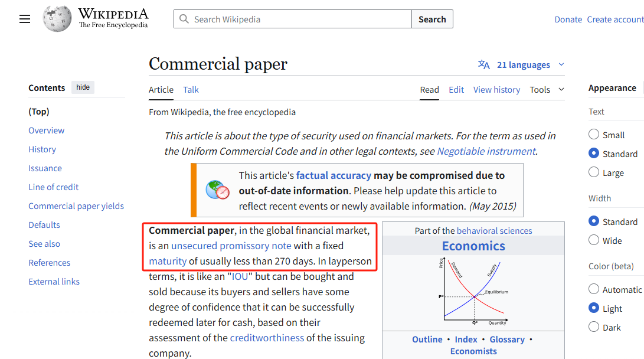644x359 pixels.
Task: Click the Wikipedia globe logo
Action: 57,18
